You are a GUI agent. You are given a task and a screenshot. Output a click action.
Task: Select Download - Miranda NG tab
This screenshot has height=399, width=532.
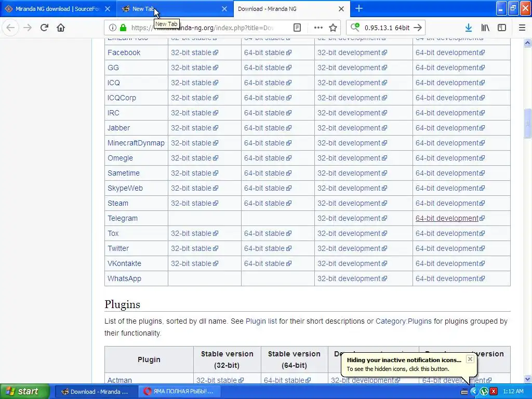click(292, 9)
